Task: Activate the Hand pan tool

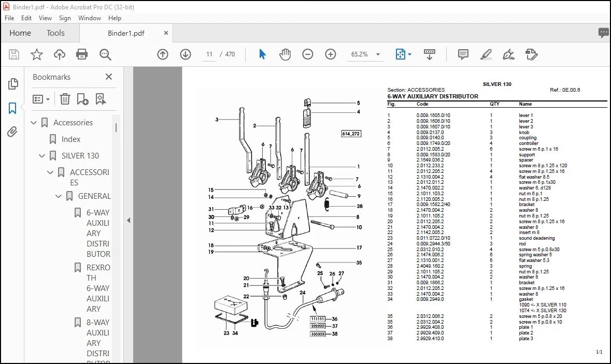Action: 285,54
